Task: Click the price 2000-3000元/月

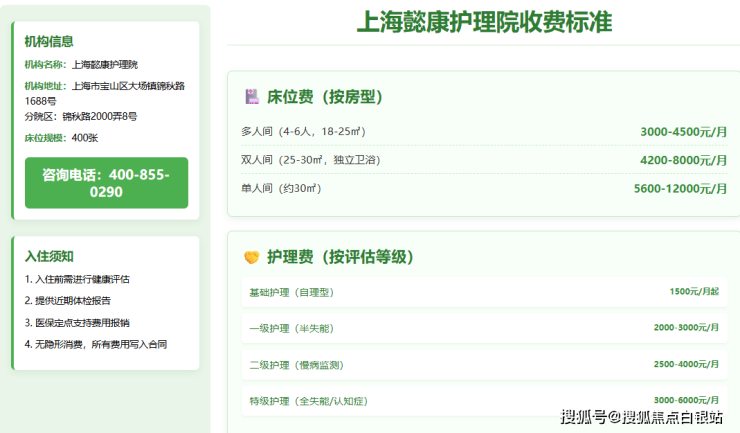Action: [686, 327]
